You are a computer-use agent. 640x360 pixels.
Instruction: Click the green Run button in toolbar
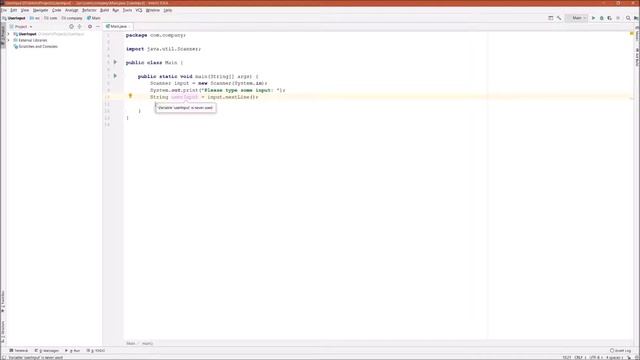click(x=593, y=18)
